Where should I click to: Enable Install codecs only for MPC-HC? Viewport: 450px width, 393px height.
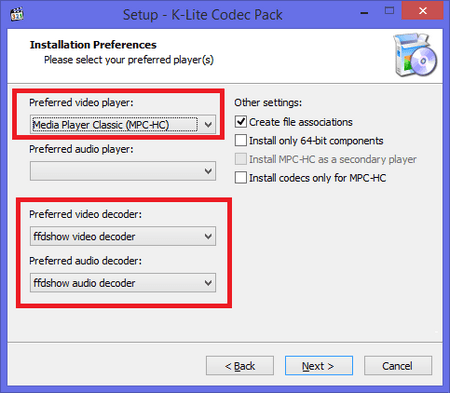[x=241, y=178]
